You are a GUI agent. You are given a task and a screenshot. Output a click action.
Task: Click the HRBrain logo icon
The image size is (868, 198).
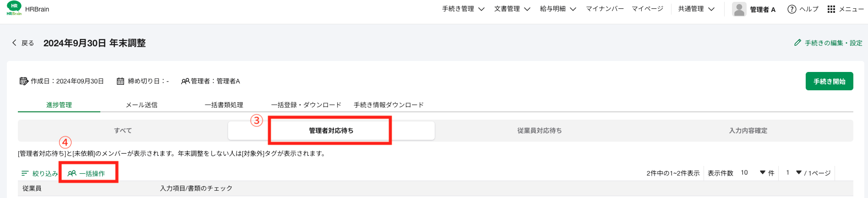tap(14, 9)
